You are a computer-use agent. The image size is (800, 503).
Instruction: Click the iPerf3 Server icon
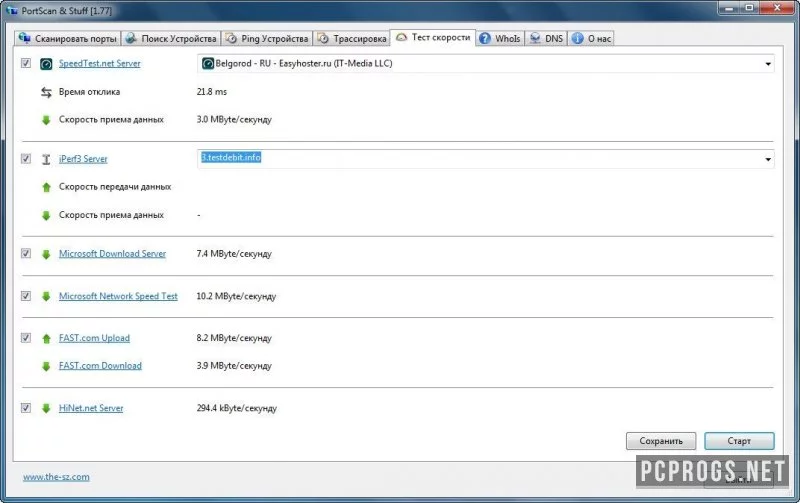point(46,159)
